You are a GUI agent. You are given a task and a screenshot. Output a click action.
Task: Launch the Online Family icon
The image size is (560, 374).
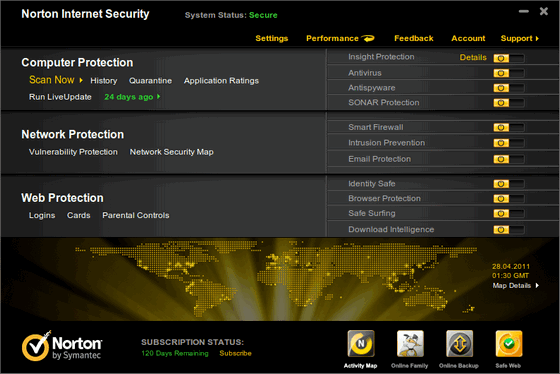(410, 344)
